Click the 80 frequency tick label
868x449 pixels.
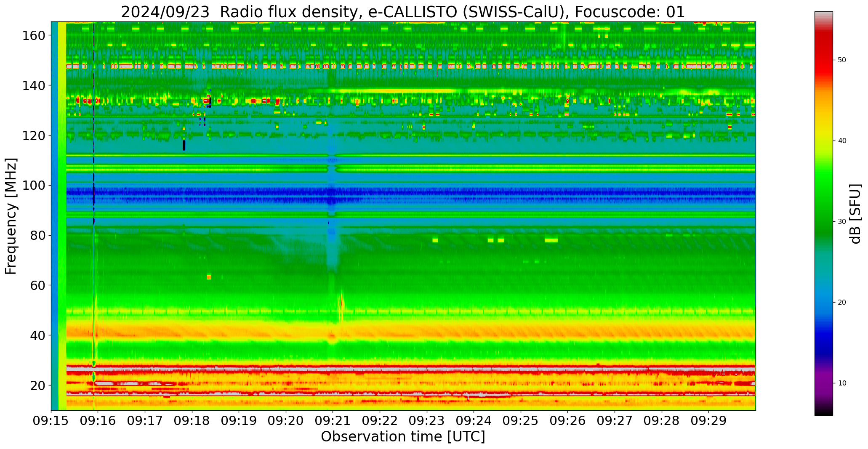click(x=38, y=235)
